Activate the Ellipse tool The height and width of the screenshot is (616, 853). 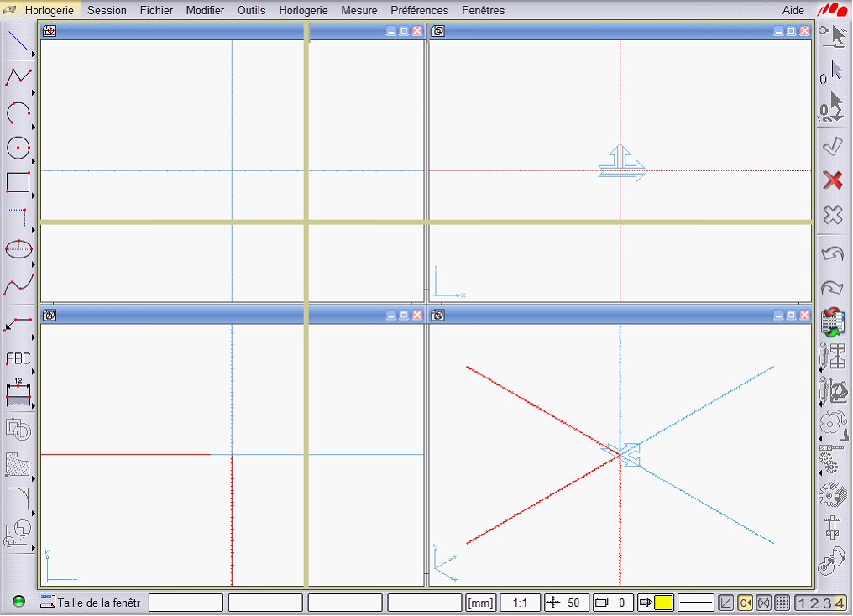click(18, 248)
